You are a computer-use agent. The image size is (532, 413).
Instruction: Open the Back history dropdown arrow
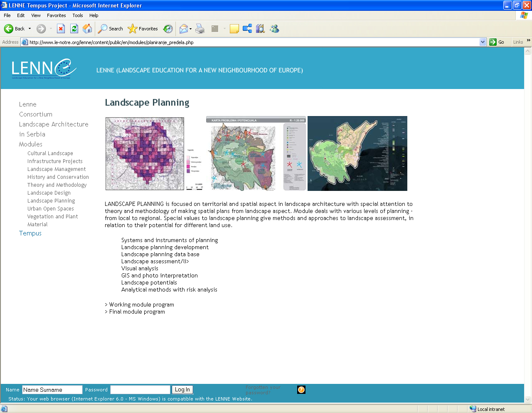[30, 29]
